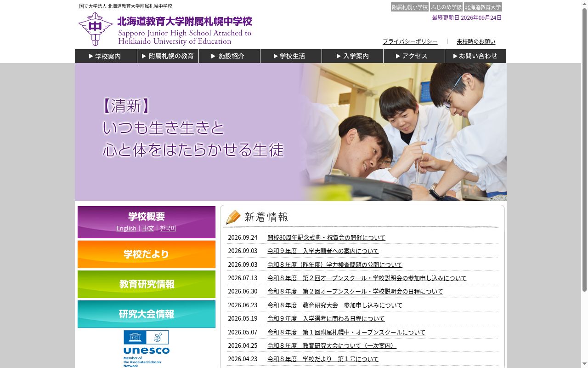Viewport: 588px width, 368px height.
Task: Open 令和９年度 入学志願者への案内について news
Action: point(323,251)
